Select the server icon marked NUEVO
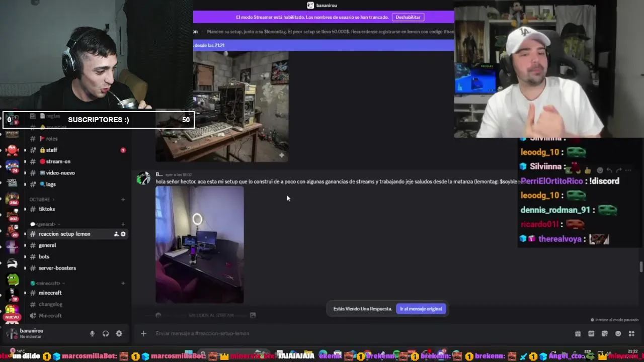Image resolution: width=644 pixels, height=362 pixels. [x=12, y=312]
